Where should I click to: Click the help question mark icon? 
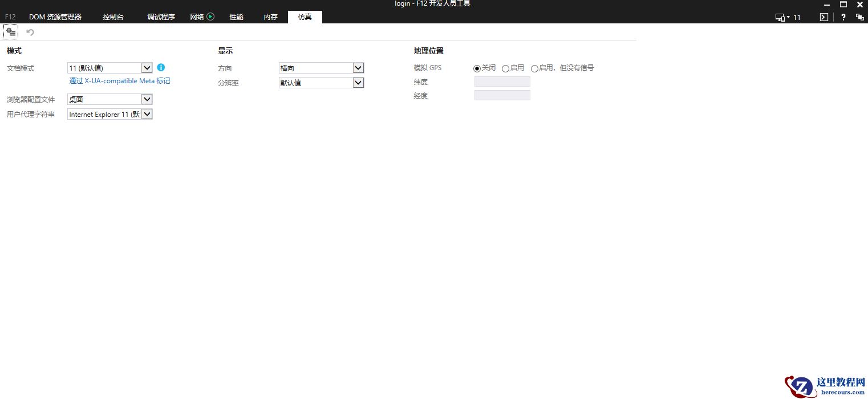point(843,17)
